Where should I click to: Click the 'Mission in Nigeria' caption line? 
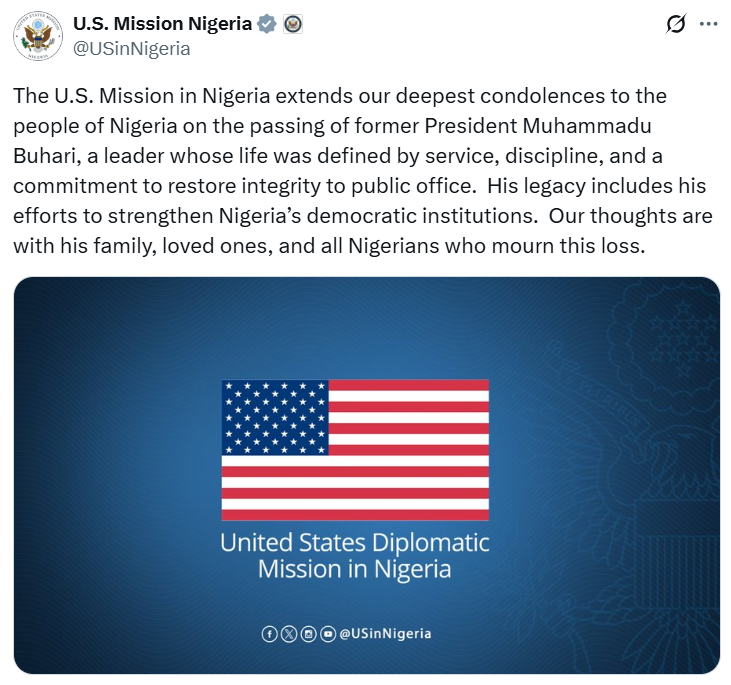click(355, 570)
